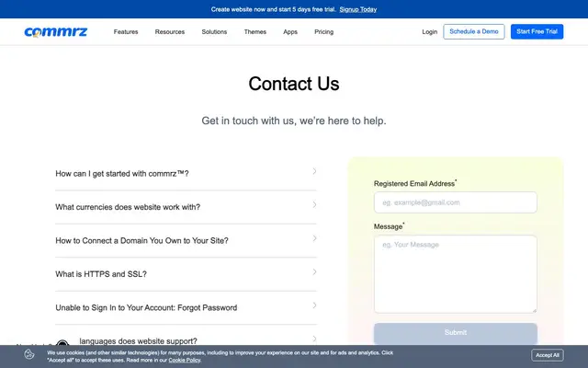588x368 pixels.
Task: Open the Cookie Policy link
Action: coord(184,360)
